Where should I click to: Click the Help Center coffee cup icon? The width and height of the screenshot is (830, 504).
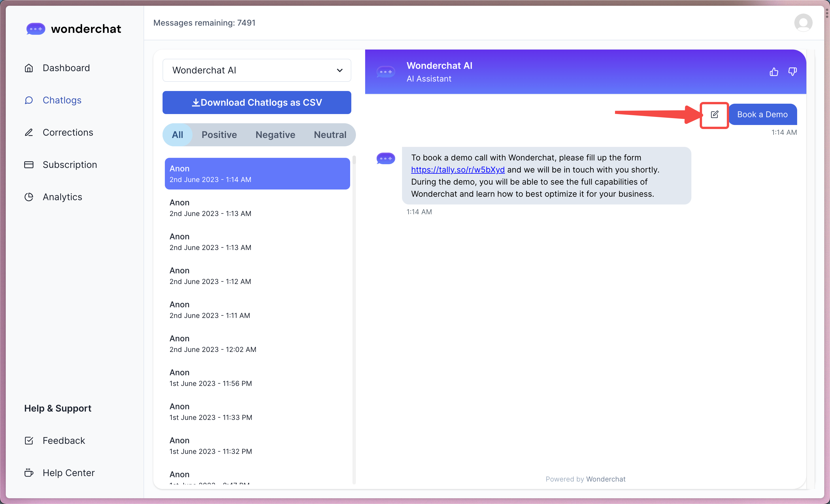(29, 473)
